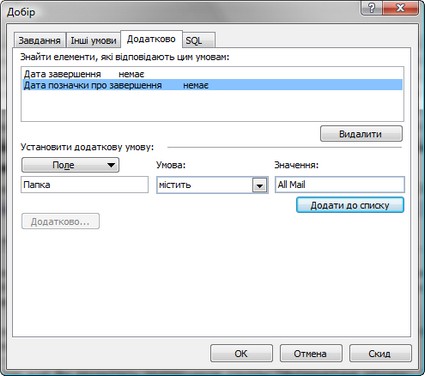Confirm with the OK button

click(x=241, y=353)
